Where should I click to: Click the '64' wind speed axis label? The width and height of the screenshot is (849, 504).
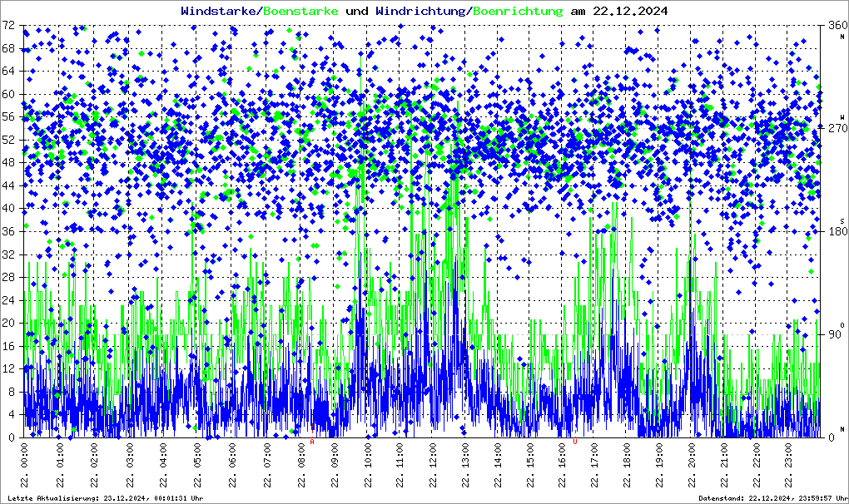pyautogui.click(x=8, y=72)
